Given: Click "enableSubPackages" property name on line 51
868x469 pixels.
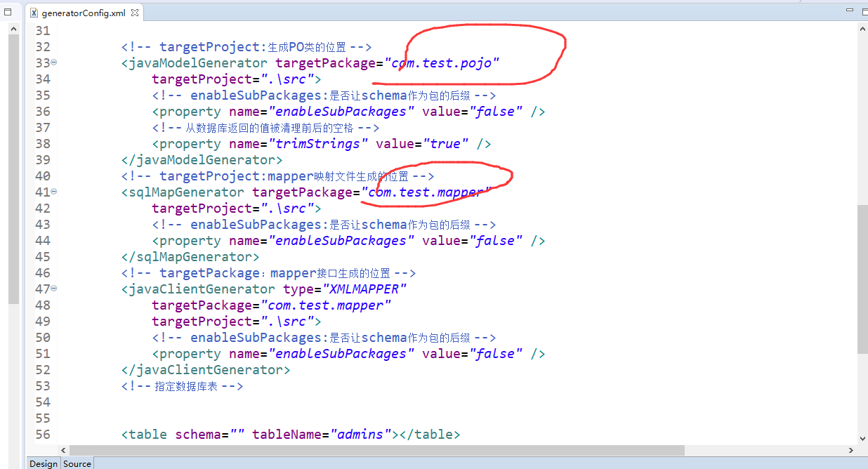Looking at the screenshot, I should point(341,354).
